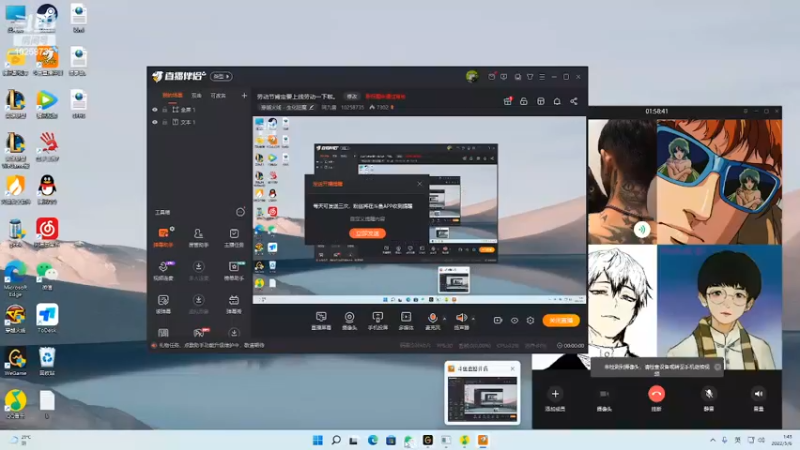Image resolution: width=800 pixels, height=450 pixels.
Task: Edit the stream category with the pencil icon
Action: click(x=311, y=108)
